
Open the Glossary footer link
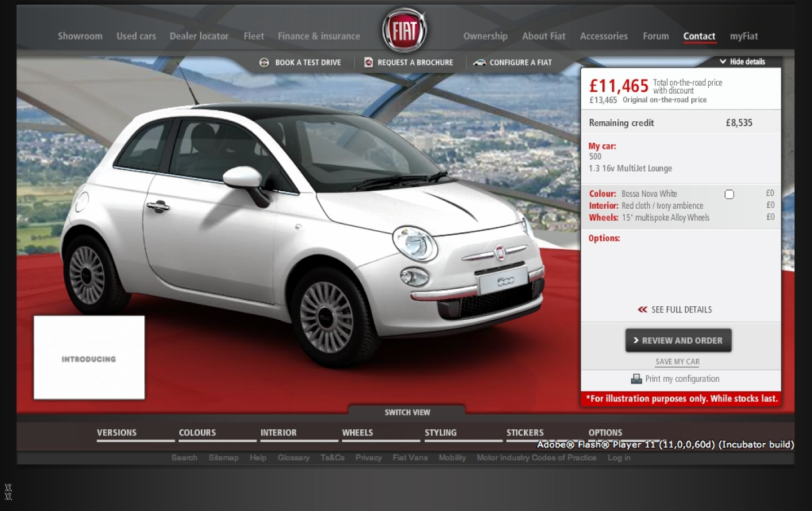[293, 458]
